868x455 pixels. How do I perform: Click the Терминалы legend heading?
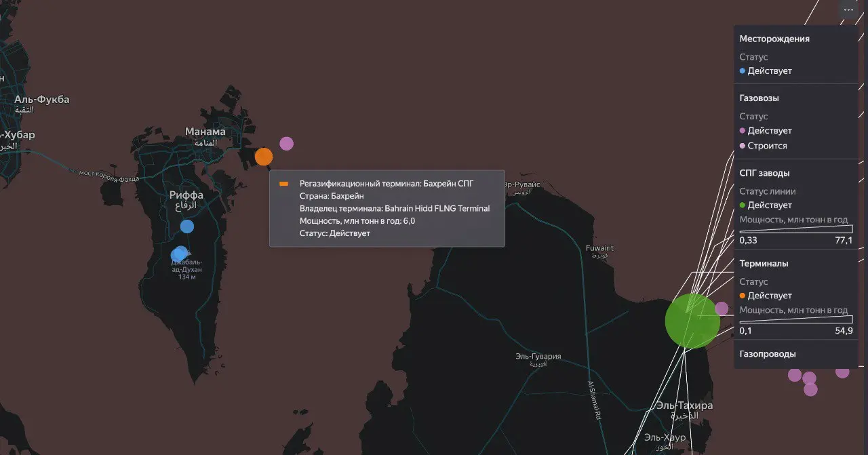click(x=764, y=264)
